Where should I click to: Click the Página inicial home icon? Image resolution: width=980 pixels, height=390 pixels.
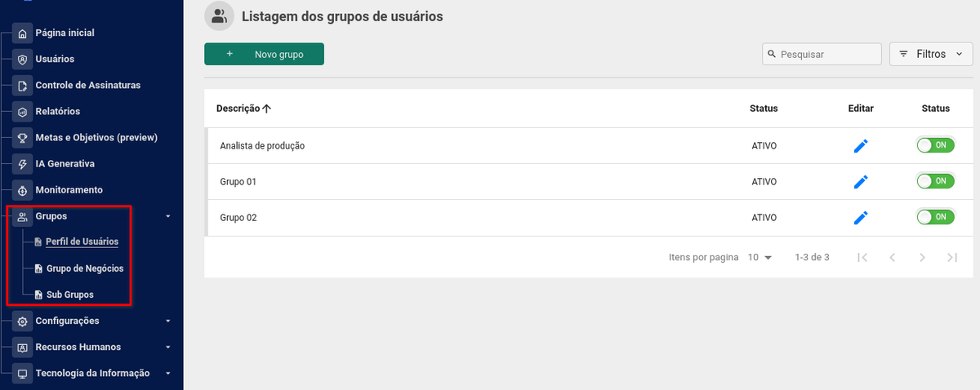[23, 33]
